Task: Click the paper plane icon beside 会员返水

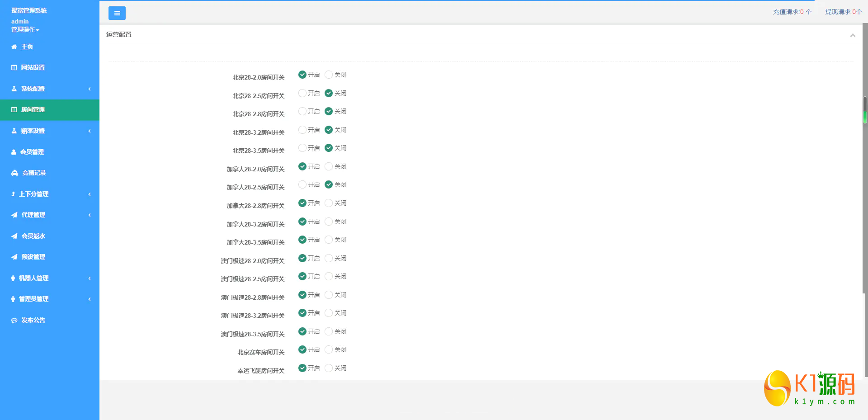Action: pos(14,236)
